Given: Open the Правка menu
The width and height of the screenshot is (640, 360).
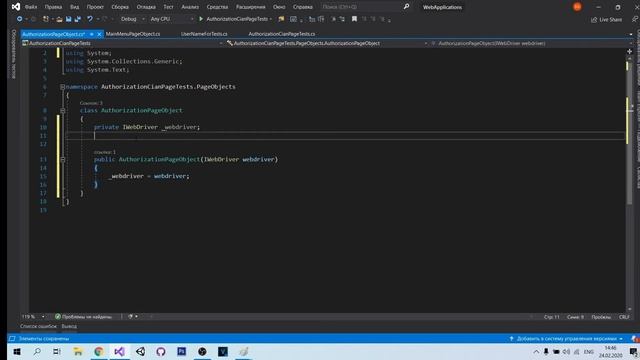Looking at the screenshot, I should tap(53, 7).
